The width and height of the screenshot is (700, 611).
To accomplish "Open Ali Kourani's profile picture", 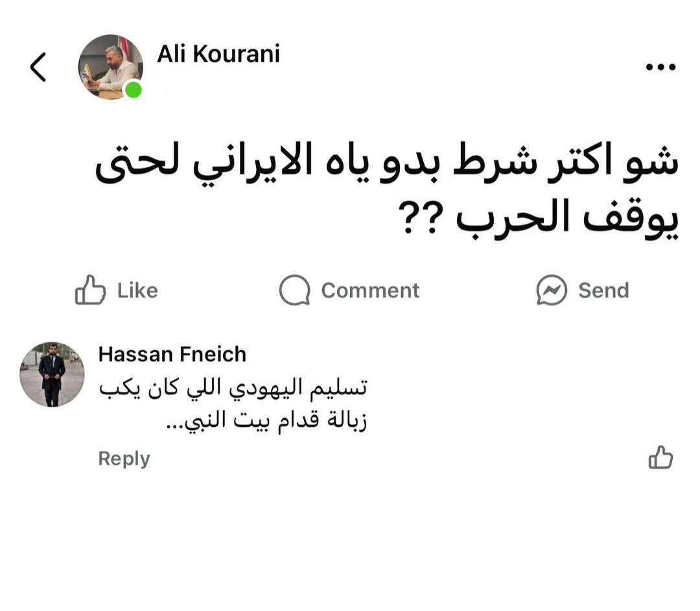I will point(110,66).
